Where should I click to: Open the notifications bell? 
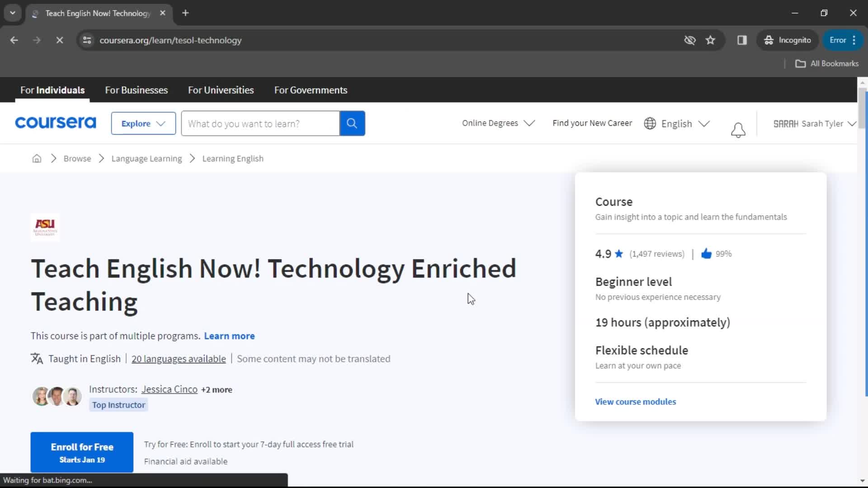point(738,130)
